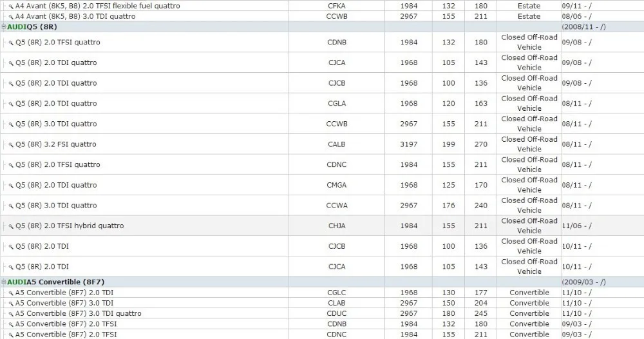
Task: Click engine code CGLA
Action: 336,103
